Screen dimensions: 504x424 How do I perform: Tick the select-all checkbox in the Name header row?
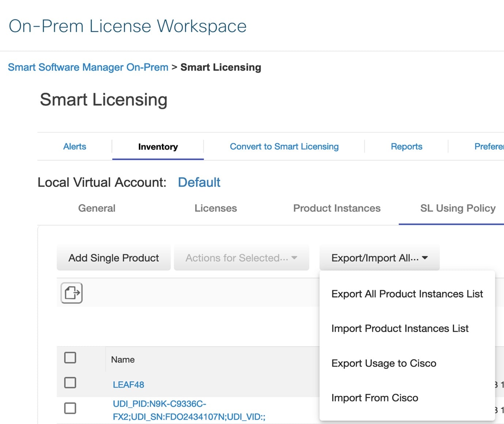pos(70,357)
